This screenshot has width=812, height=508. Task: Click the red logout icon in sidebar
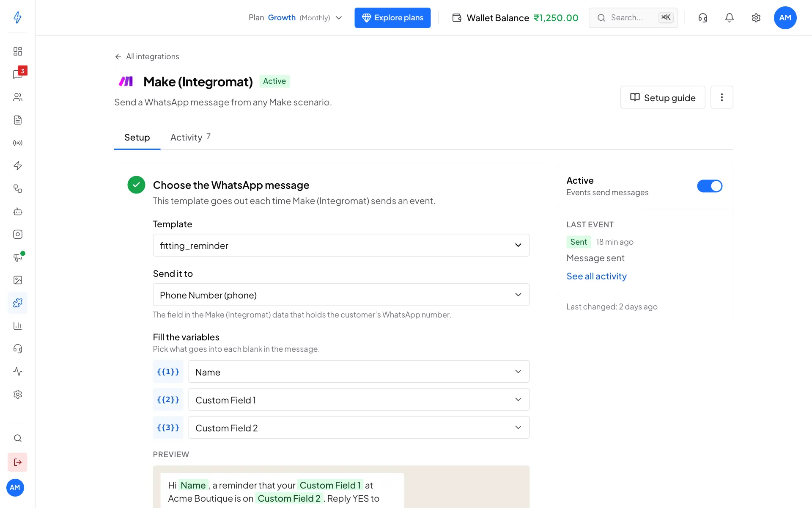(17, 462)
